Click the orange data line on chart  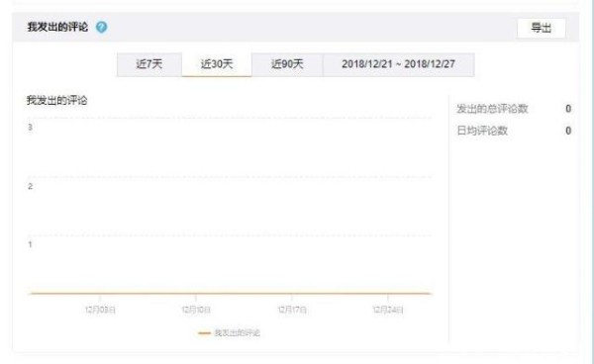230,293
